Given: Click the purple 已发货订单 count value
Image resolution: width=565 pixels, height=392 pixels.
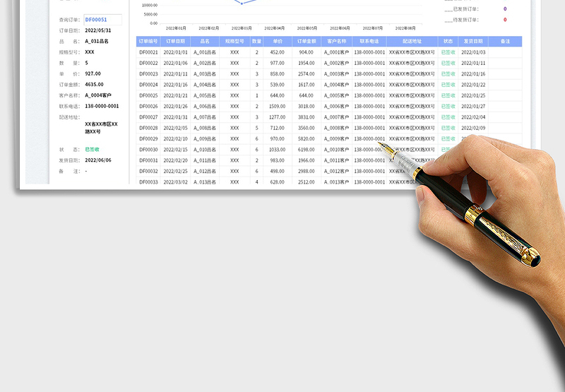Looking at the screenshot, I should point(505,8).
